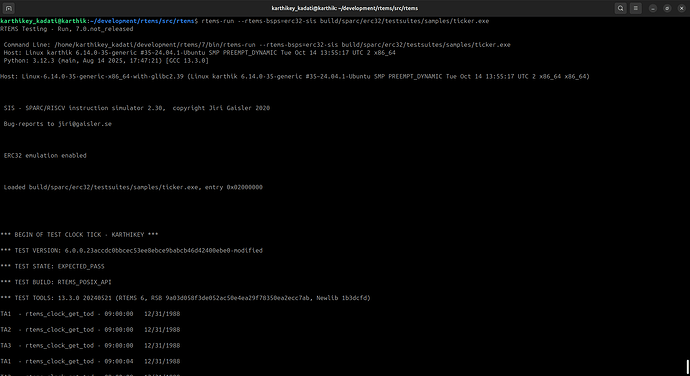Screen dimensions: 690x376
Task: Click 'BEGIN OF TEST CLOCK TICK - KARTHIKEY' line
Action: (79, 235)
